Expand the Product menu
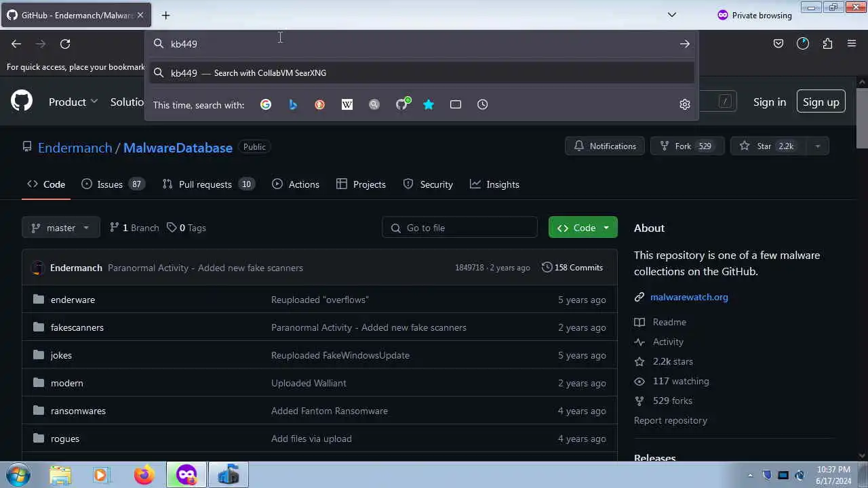Viewport: 868px width, 488px height. coord(73,102)
